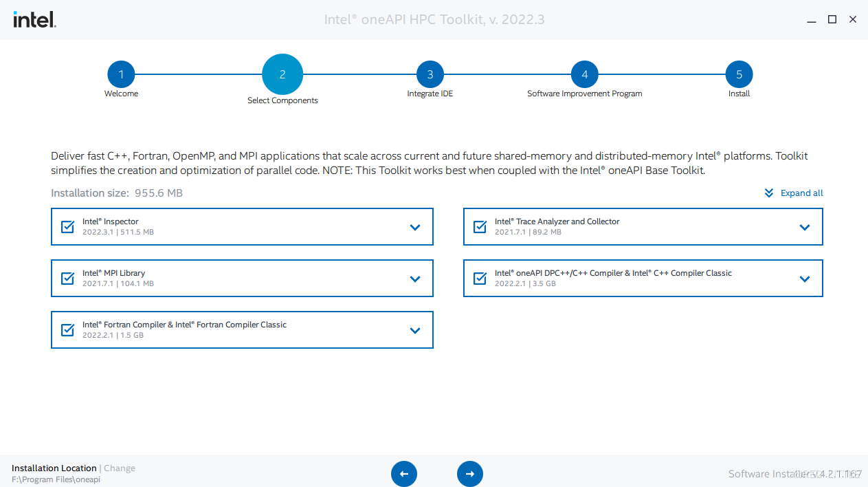Expand Trace Analyzer and Collector chevron
Viewport: 868px width, 487px height.
(x=805, y=227)
